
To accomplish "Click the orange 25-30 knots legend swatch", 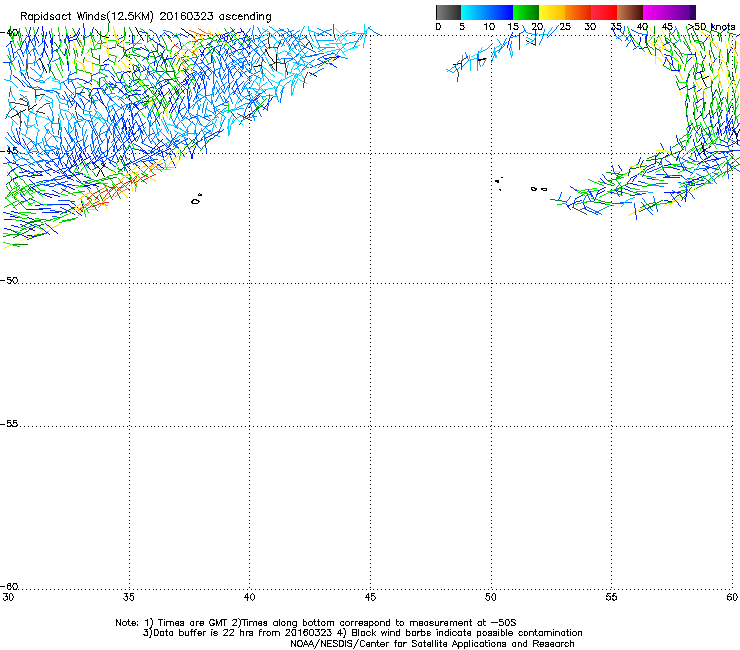I will [578, 12].
